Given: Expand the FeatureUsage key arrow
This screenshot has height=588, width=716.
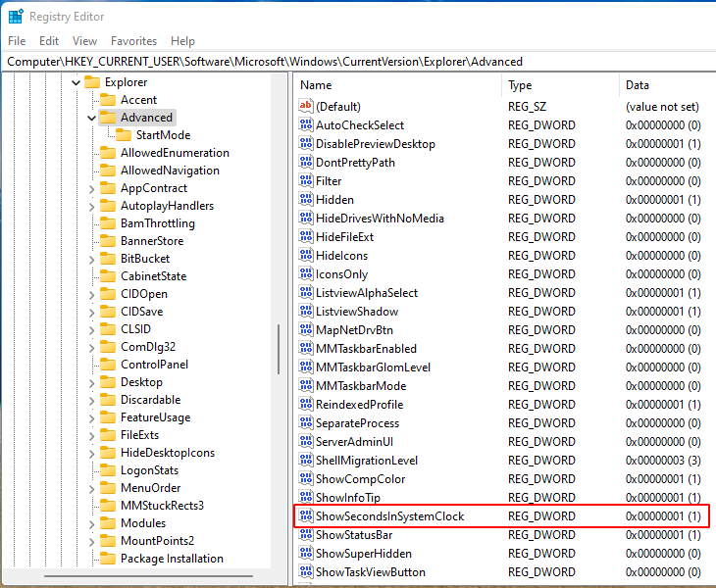Looking at the screenshot, I should (x=91, y=418).
